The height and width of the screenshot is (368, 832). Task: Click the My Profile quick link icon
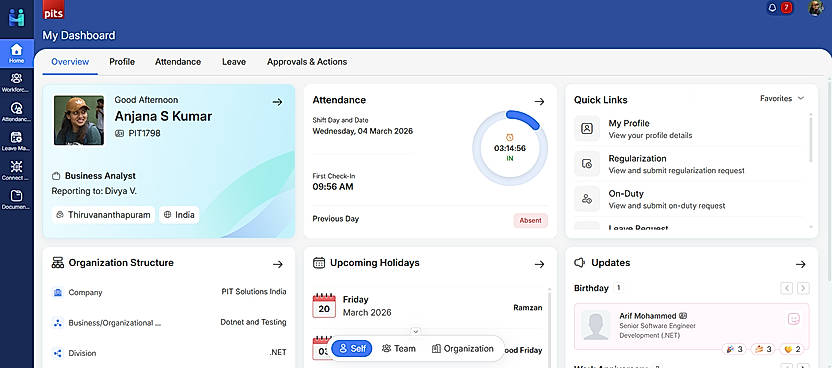point(587,129)
